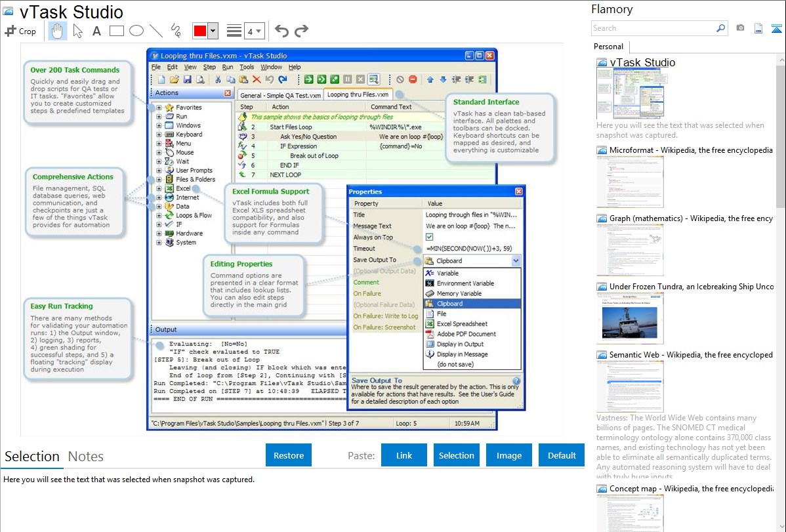The image size is (786, 532).
Task: Open the line width 4 dropdown
Action: coord(254,31)
